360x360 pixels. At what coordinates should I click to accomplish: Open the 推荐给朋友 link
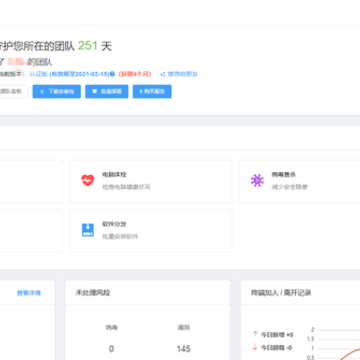[183, 74]
